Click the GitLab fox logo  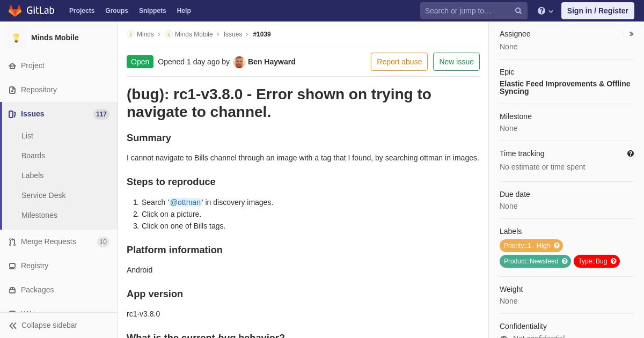pos(15,11)
